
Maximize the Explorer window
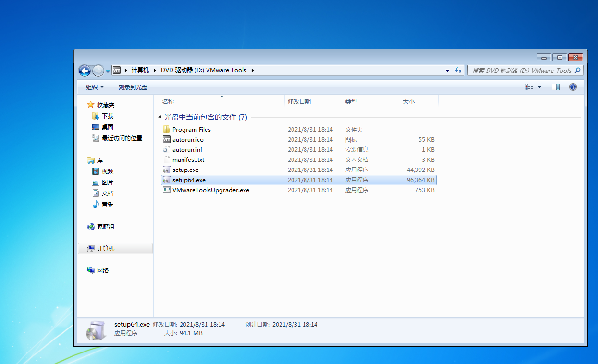[x=560, y=57]
